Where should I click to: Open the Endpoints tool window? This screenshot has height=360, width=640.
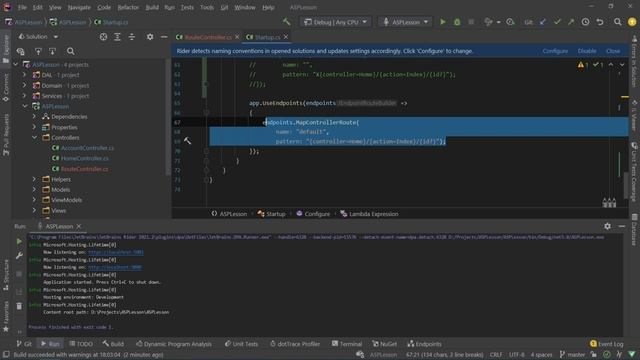click(424, 344)
